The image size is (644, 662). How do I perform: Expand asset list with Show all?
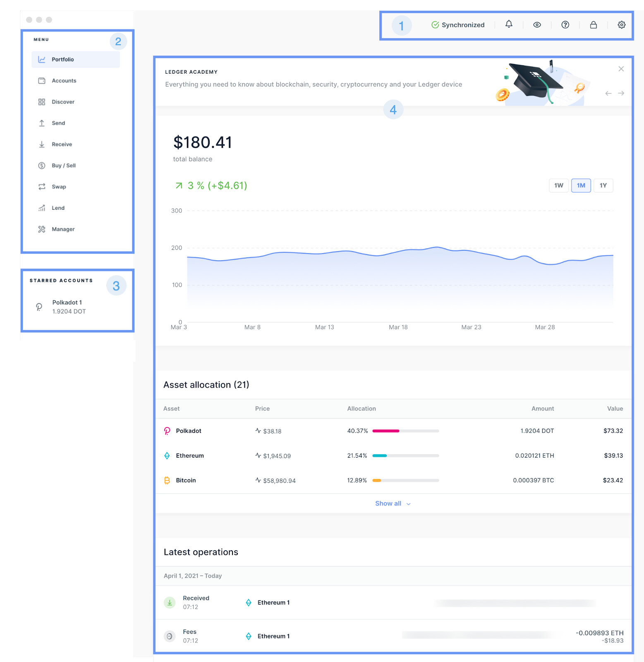392,504
